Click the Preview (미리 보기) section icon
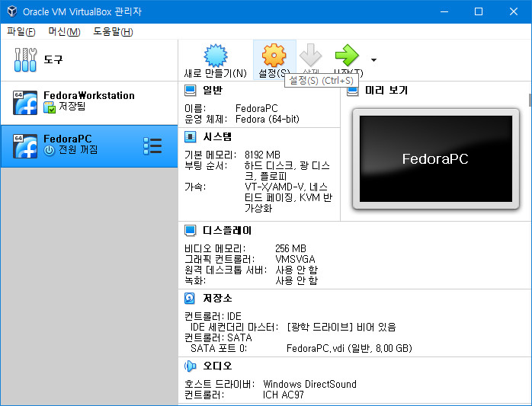 [x=353, y=91]
